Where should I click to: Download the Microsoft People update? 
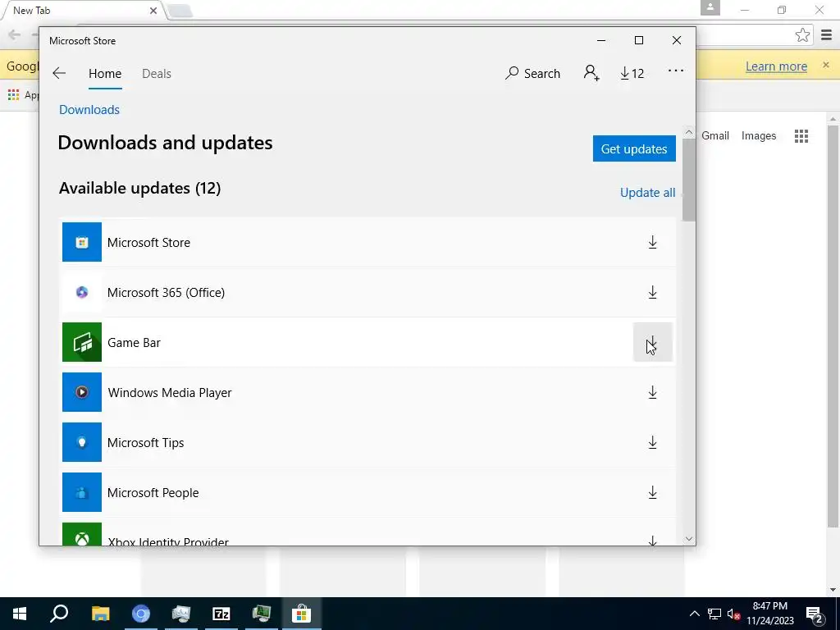[652, 492]
